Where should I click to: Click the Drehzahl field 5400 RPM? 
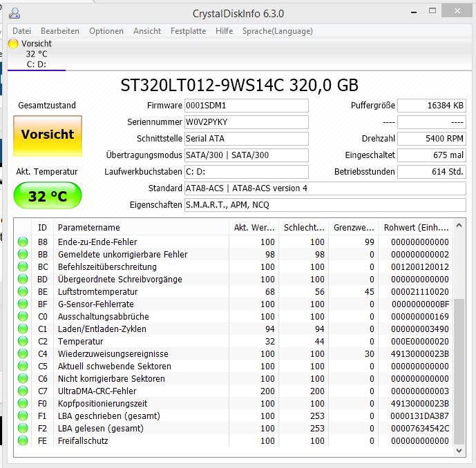pyautogui.click(x=432, y=139)
